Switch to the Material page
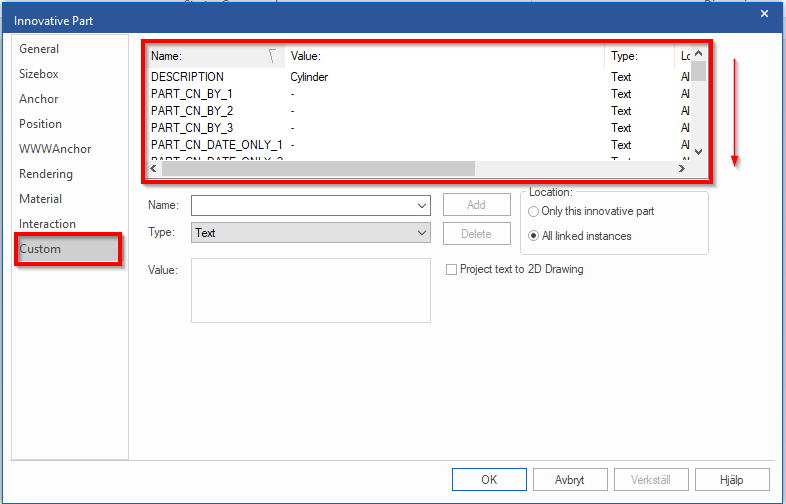 click(40, 199)
